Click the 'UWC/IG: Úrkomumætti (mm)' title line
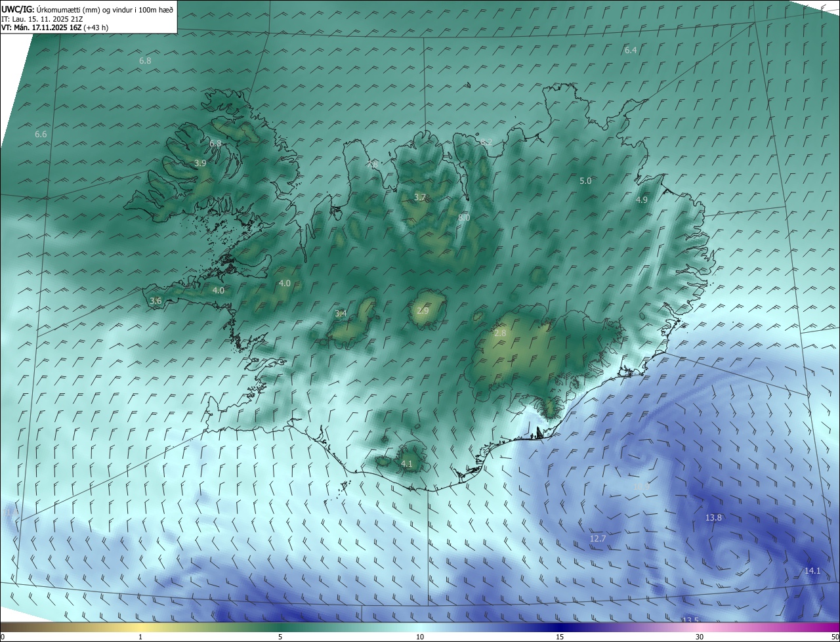The width and height of the screenshot is (840, 642). tap(87, 9)
